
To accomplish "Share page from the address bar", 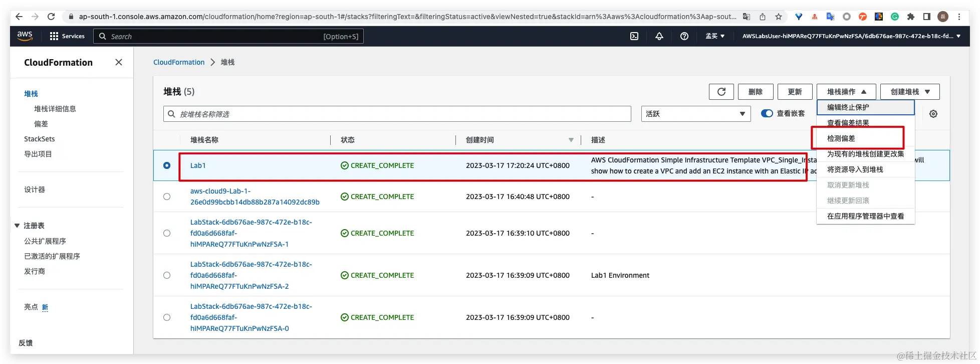I will 763,17.
